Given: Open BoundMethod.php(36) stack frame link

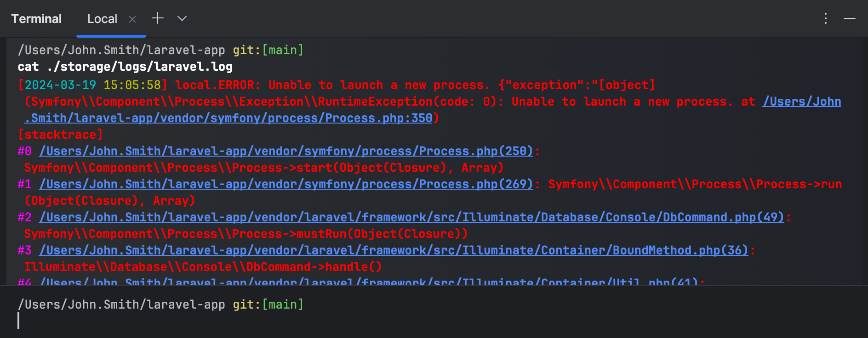Looking at the screenshot, I should pyautogui.click(x=394, y=250).
